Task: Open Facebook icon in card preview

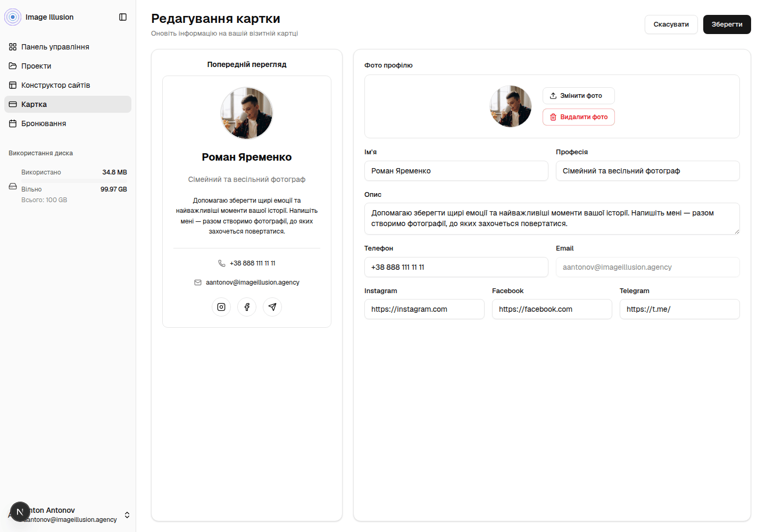Action: (x=247, y=307)
